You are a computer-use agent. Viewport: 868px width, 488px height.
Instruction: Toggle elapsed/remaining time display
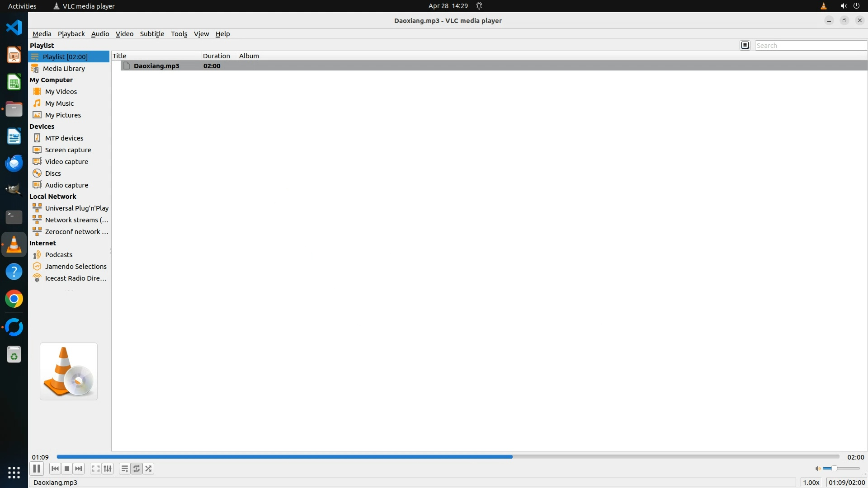846,482
